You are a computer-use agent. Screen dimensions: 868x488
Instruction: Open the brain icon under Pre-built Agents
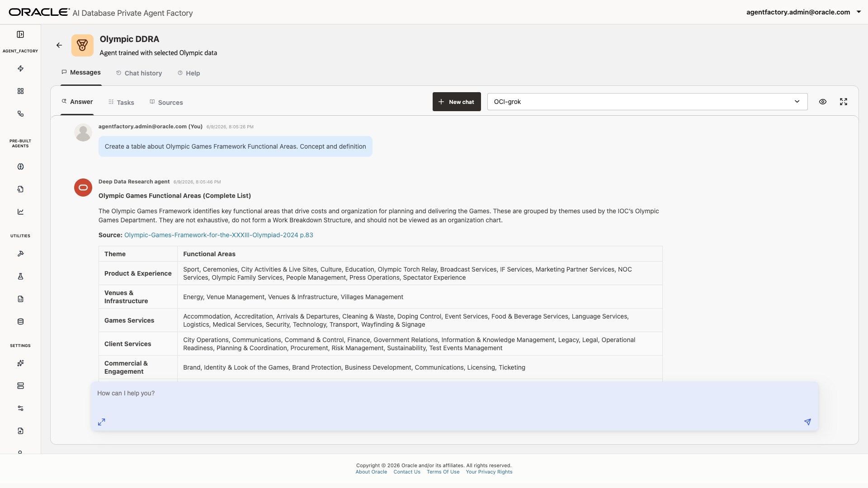pos(20,167)
